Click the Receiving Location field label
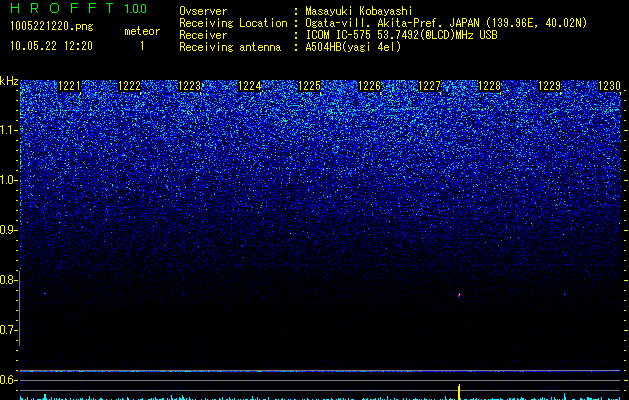629x400 pixels. coord(233,23)
